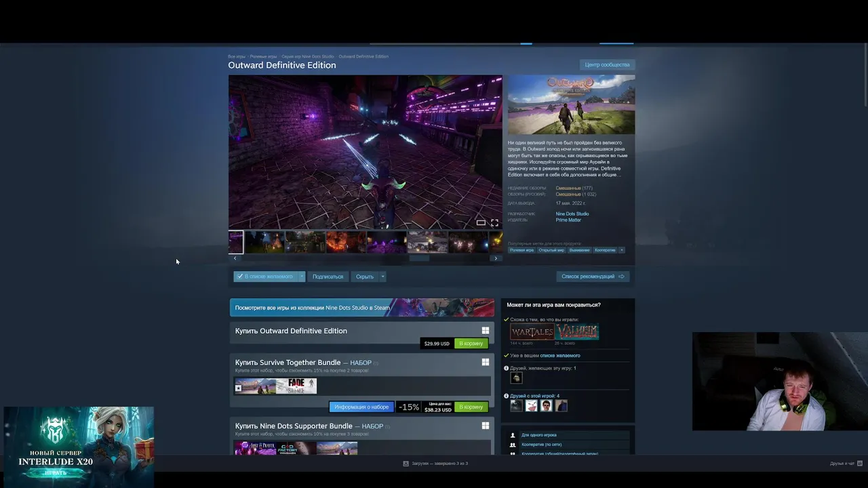Screen dimensions: 868x488
Task: Open publisher link Prime Matter
Action: [568, 220]
